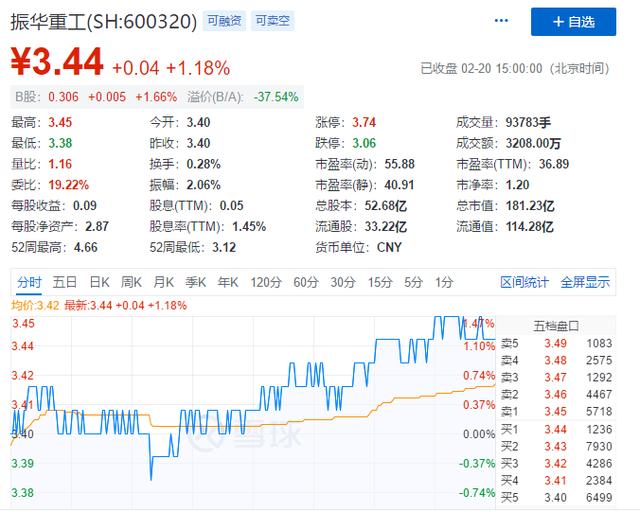
Task: Click the 卖5 row price 3.49
Action: pos(556,343)
